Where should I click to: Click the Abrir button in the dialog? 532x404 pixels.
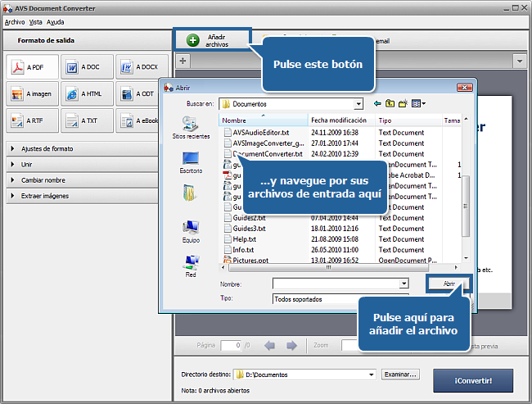click(449, 284)
